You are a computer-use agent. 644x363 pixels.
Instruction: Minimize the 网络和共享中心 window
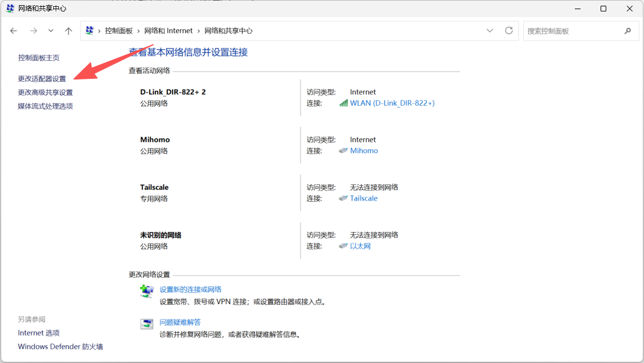[x=578, y=9]
